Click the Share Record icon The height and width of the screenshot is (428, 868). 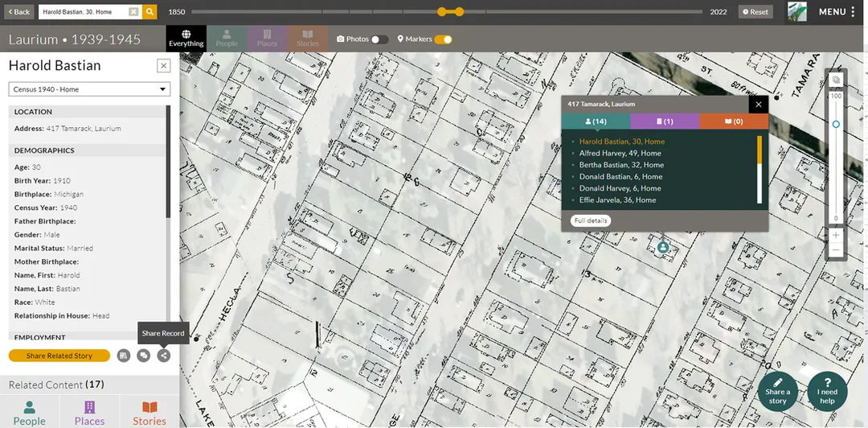(163, 356)
